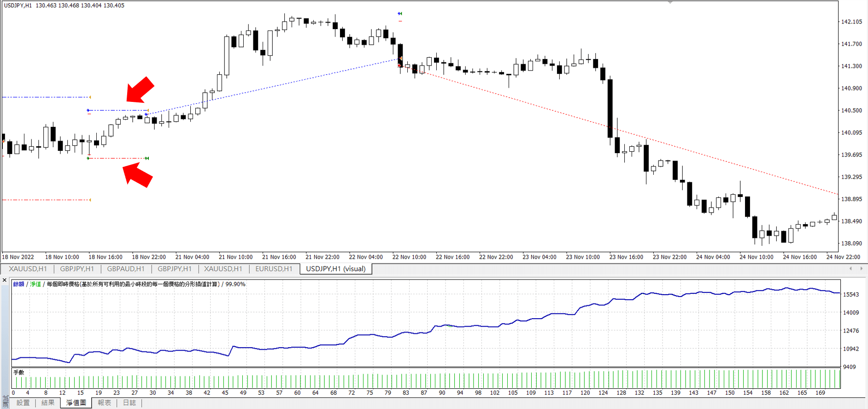Select the USDJPY,H1 (visual) chart tab

pos(335,269)
